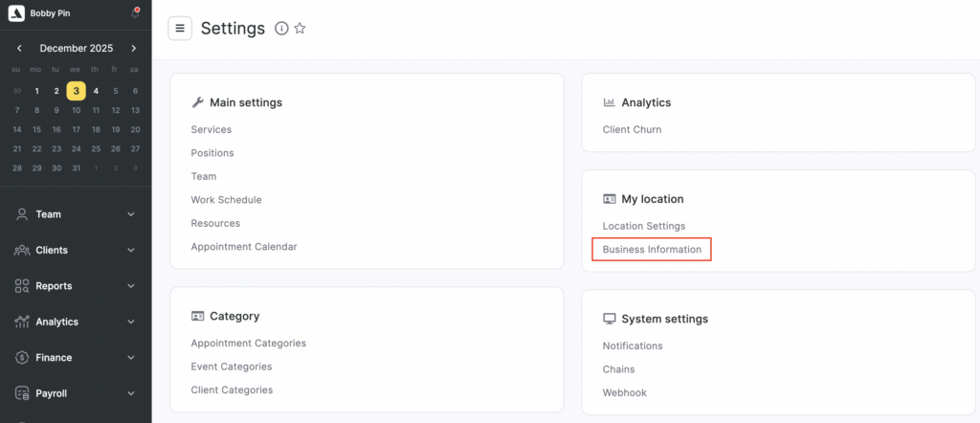Open Business Information settings
This screenshot has height=423, width=980.
[652, 250]
